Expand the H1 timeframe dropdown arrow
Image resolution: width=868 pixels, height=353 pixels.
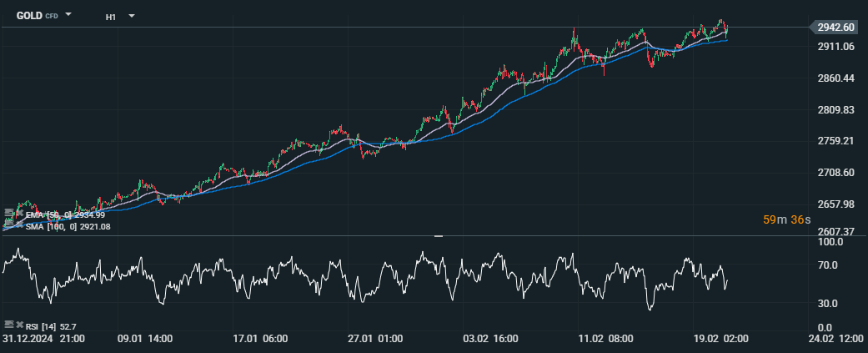[132, 16]
